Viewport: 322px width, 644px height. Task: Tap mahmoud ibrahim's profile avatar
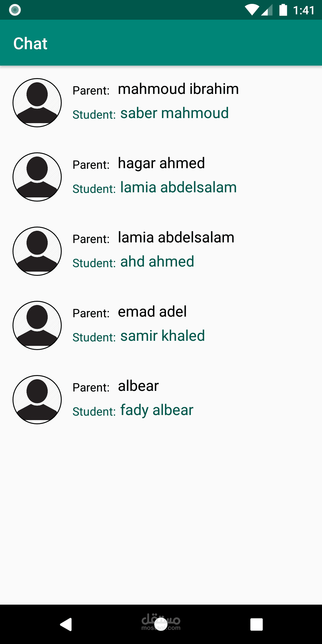tap(37, 103)
